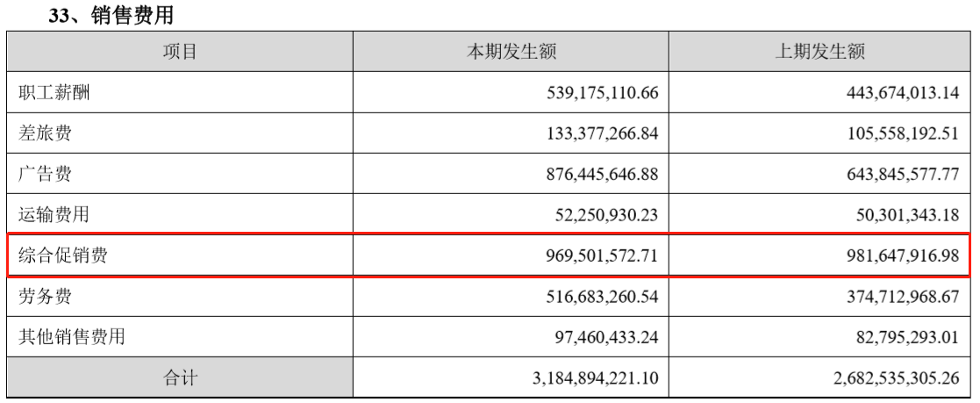Screen dimensions: 980x403
Task: Click the 差旅费 row label
Action: 45,133
